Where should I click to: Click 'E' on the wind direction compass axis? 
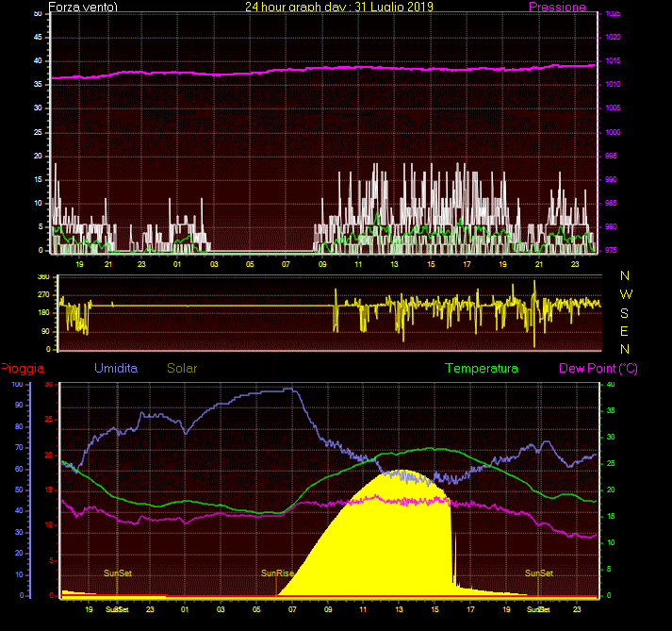pos(625,331)
